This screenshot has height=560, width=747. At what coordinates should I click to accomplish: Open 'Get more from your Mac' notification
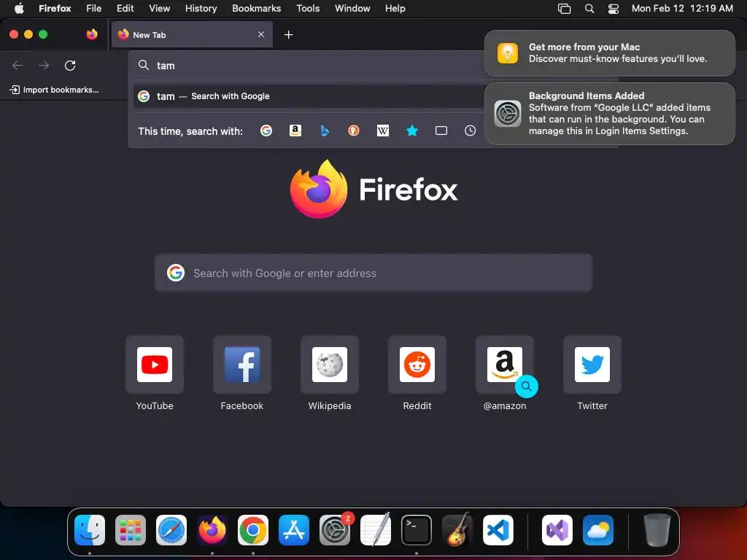pos(610,52)
